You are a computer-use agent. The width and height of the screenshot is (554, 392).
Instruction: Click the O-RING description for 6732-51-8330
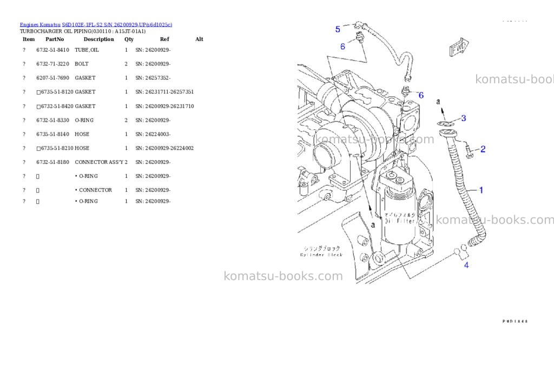84,121
